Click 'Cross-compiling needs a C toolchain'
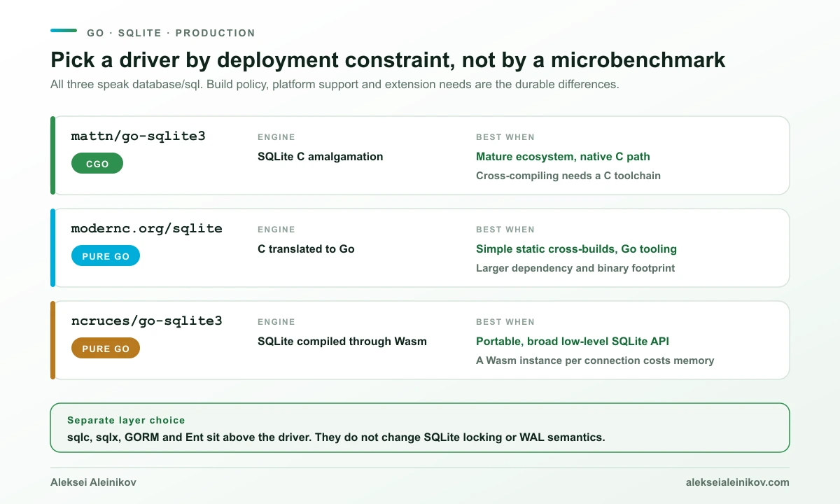This screenshot has width=840, height=504. (568, 176)
